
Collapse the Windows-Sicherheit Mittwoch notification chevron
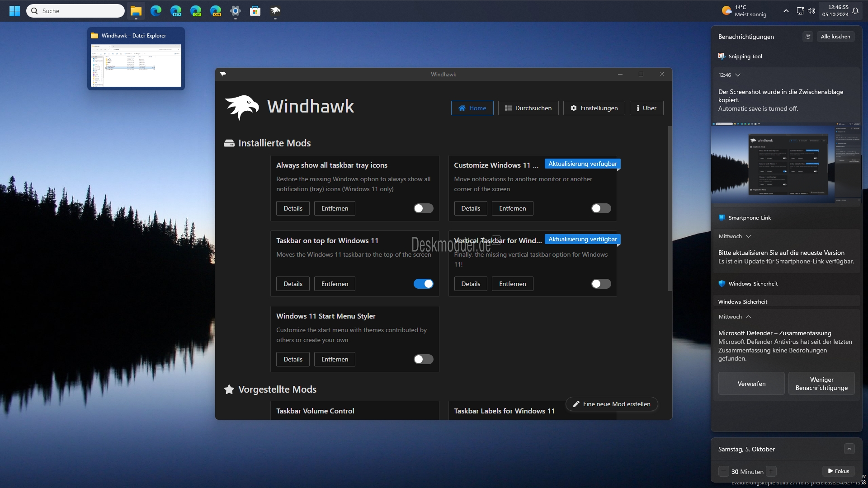pos(749,317)
